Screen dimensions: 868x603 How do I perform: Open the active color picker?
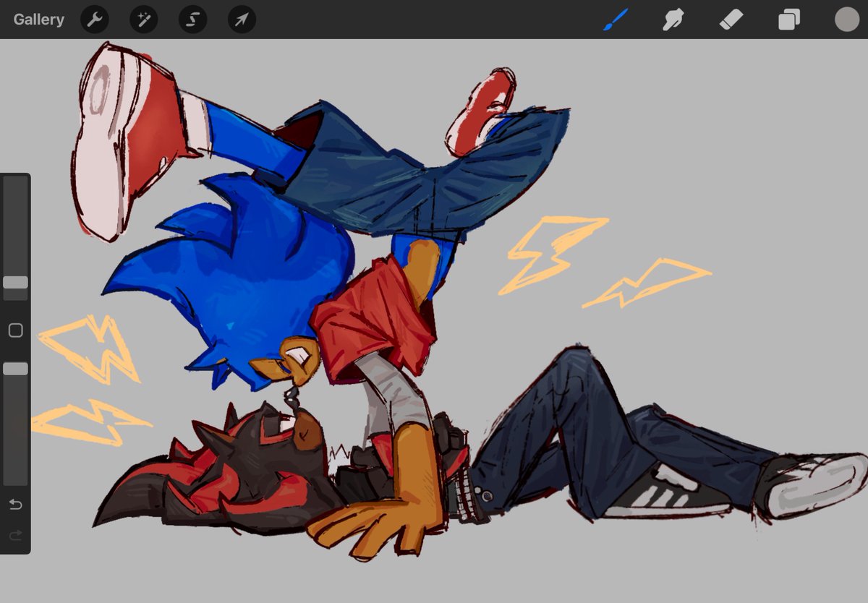(x=847, y=20)
